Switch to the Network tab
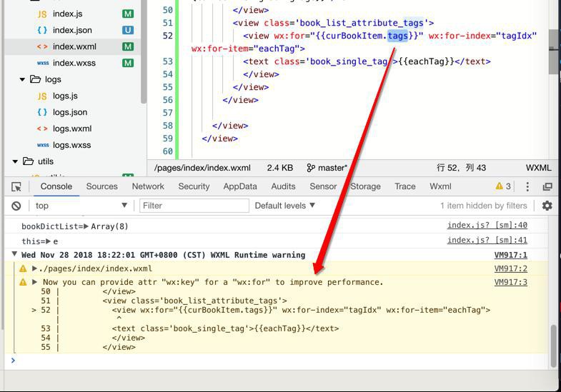 click(148, 186)
